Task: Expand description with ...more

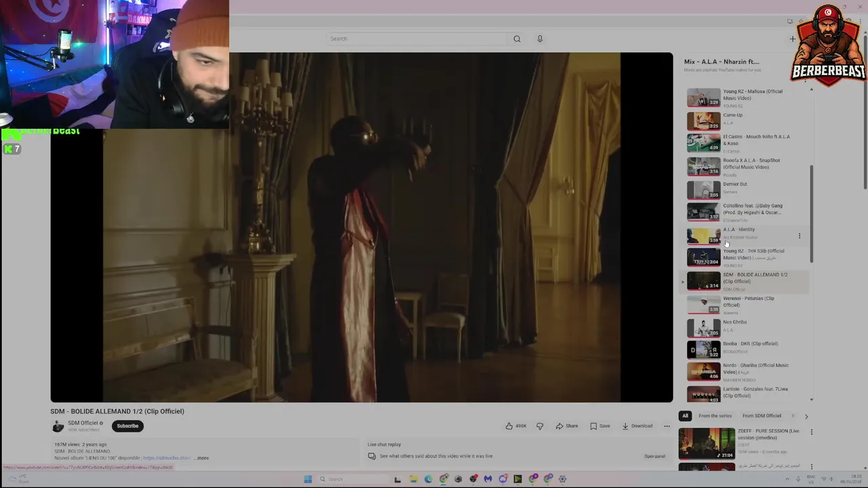Action: pos(202,457)
